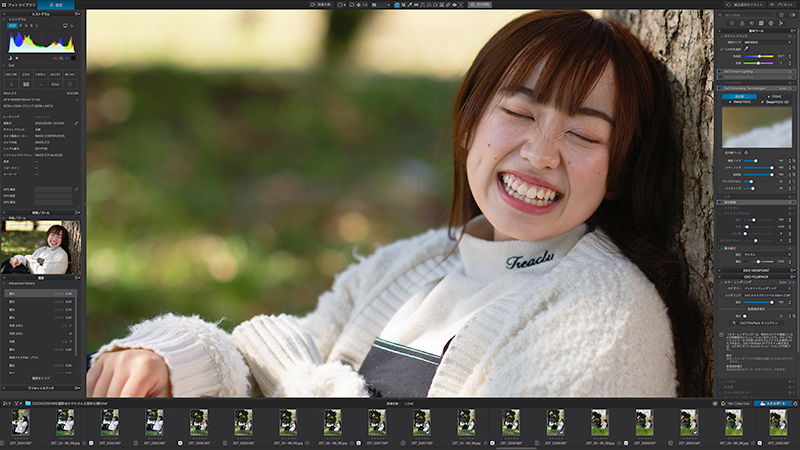The width and height of the screenshot is (800, 450).
Task: Select the white balance eyedropper tool
Action: pos(746,49)
